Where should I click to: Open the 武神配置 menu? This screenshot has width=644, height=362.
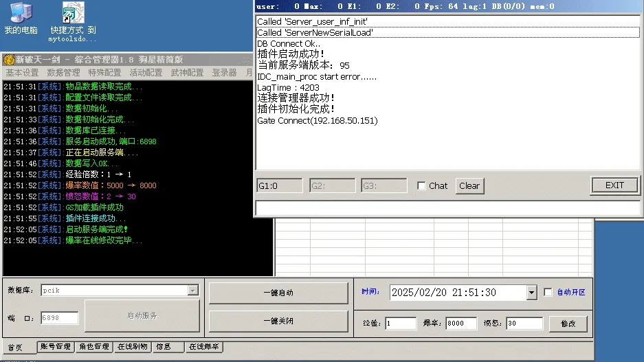pos(187,73)
